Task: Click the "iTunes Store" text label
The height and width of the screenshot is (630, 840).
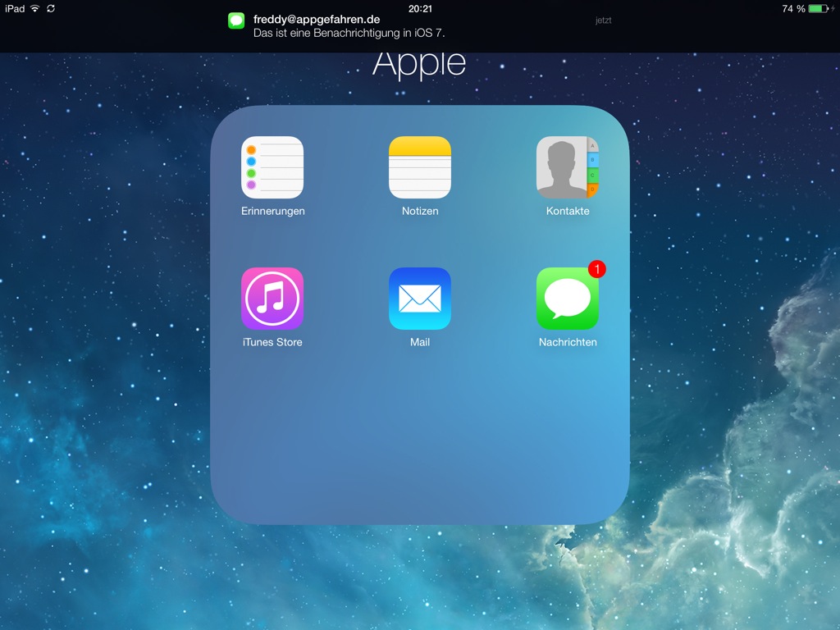Action: tap(272, 342)
